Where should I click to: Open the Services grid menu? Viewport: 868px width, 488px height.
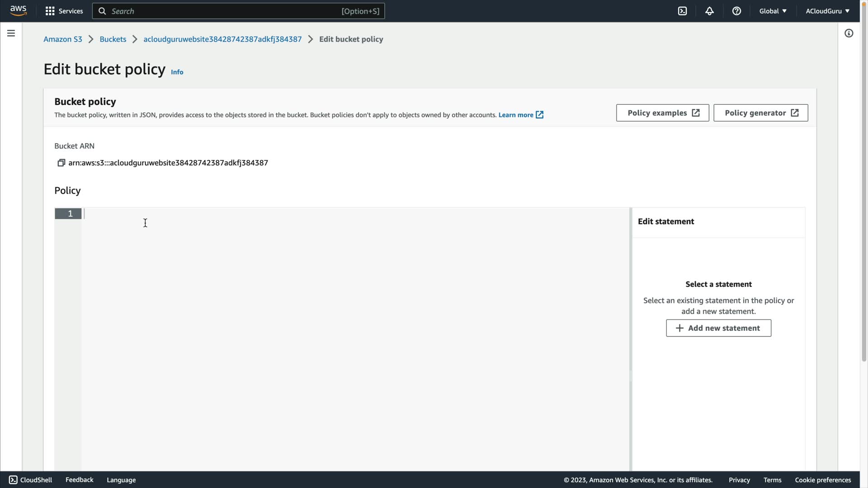[64, 11]
